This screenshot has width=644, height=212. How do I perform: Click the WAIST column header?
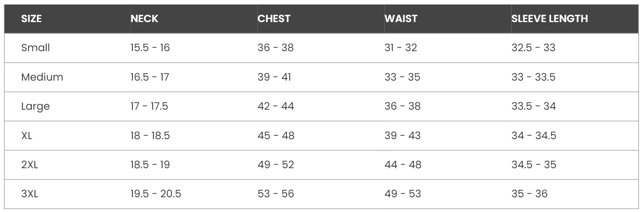(401, 19)
